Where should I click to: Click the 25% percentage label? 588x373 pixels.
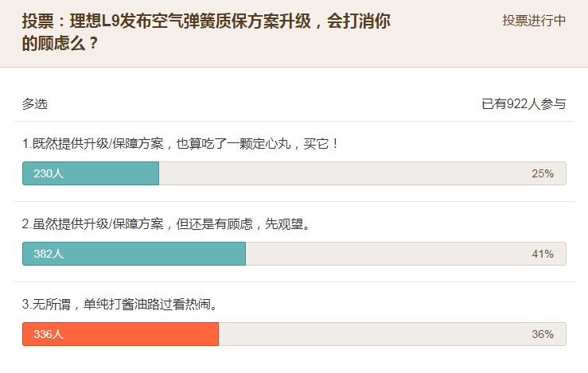point(543,173)
